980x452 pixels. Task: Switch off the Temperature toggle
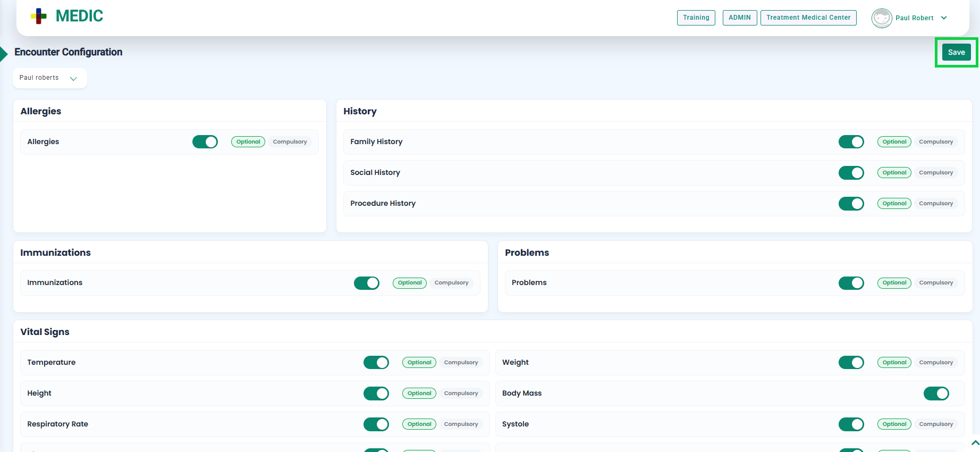[376, 363]
